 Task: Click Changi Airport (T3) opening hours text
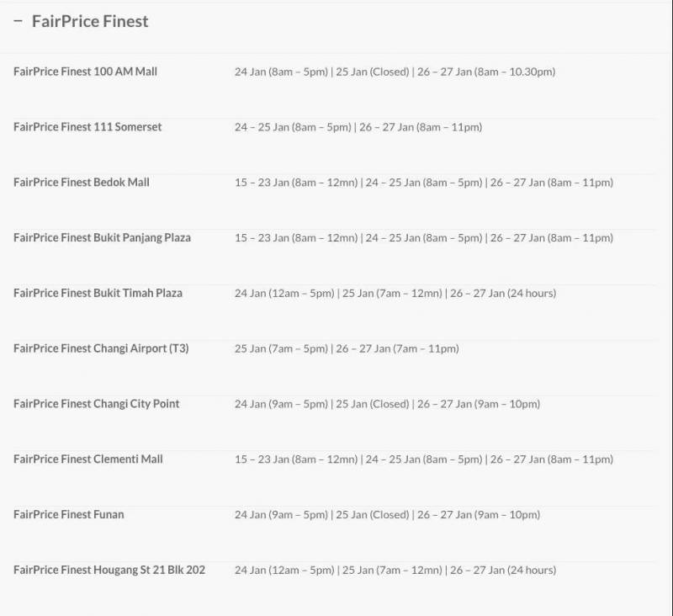tap(347, 349)
